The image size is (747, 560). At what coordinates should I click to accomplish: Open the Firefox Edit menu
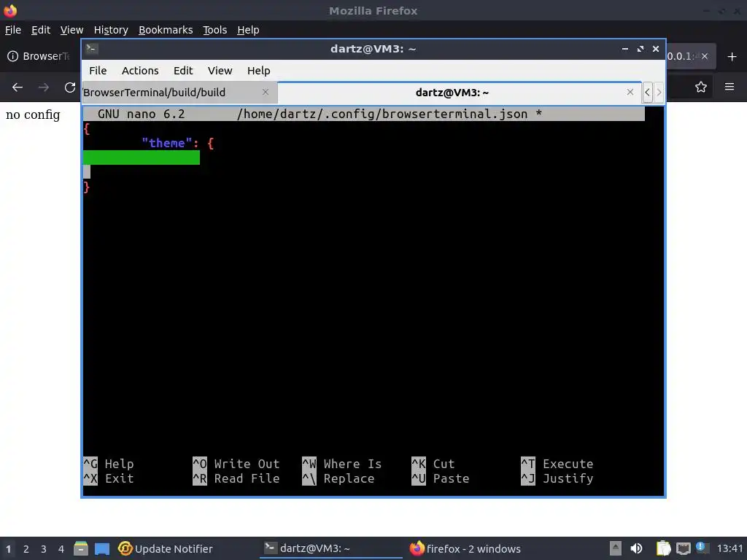[x=41, y=30]
